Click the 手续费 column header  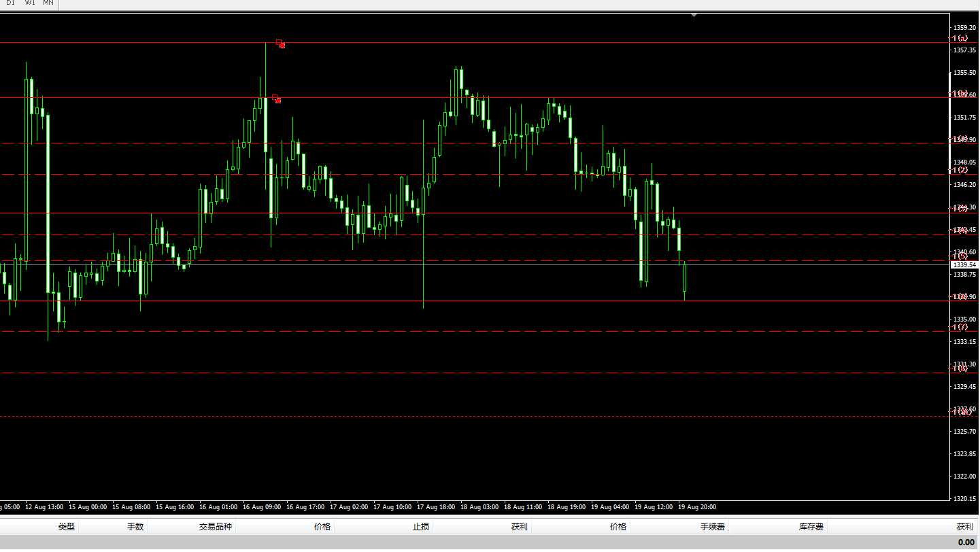pyautogui.click(x=713, y=527)
